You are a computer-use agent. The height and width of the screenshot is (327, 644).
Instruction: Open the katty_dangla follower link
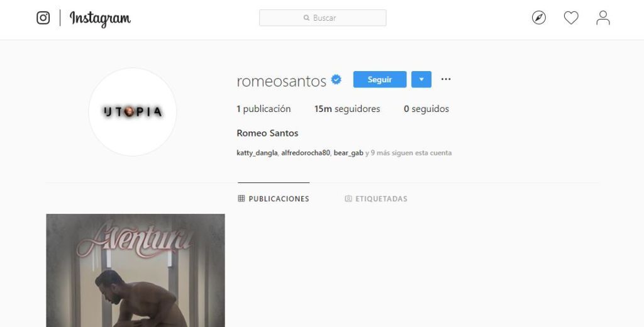coord(257,153)
